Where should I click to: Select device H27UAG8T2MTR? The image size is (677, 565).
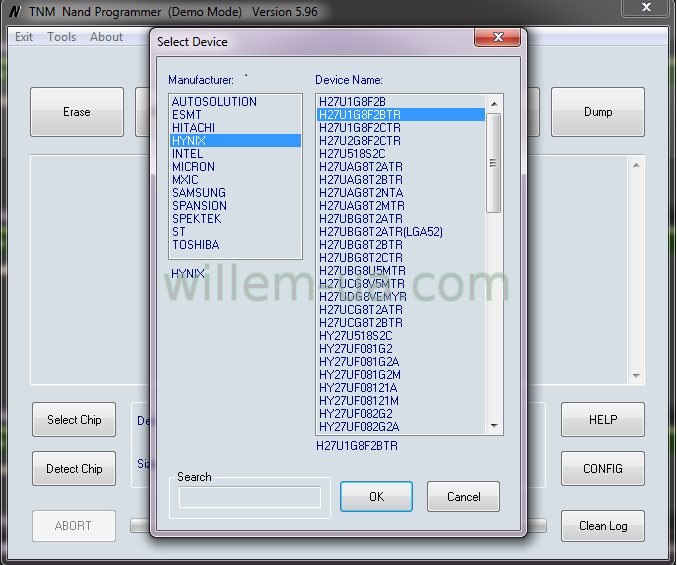401,205
